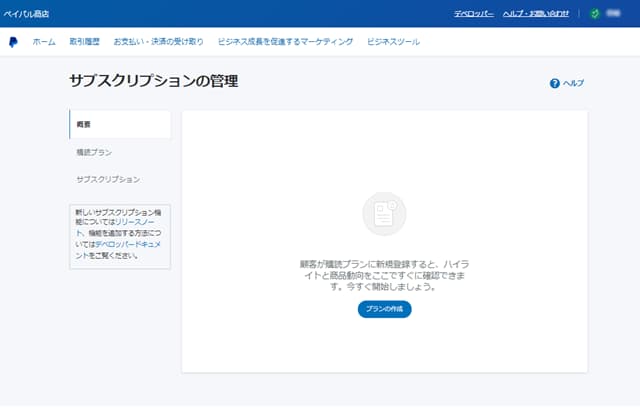Click the ペイパル商店 business name

pos(26,14)
